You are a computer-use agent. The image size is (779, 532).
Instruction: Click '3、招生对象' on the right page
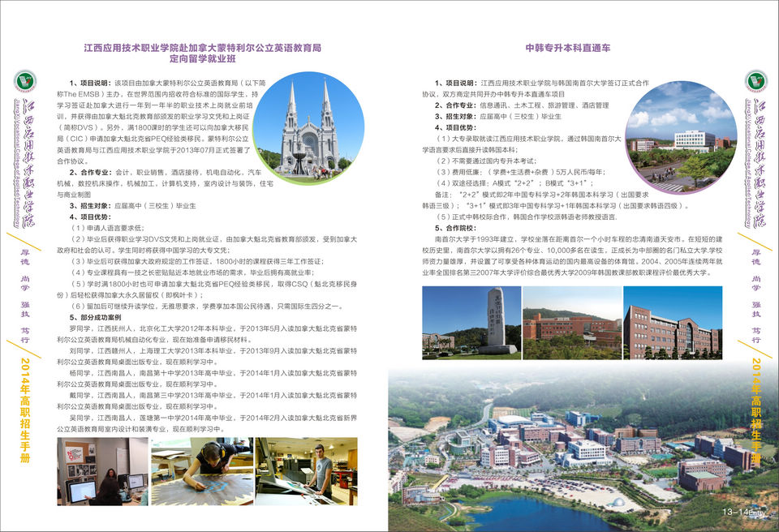point(457,116)
